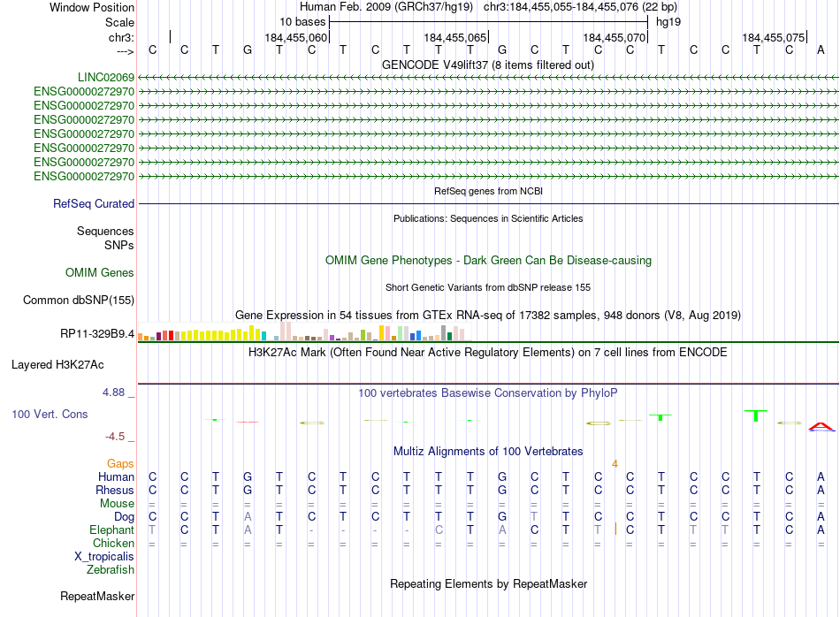Click the '-4.5' PhyloP lower scale value
The image size is (840, 617).
[115, 437]
